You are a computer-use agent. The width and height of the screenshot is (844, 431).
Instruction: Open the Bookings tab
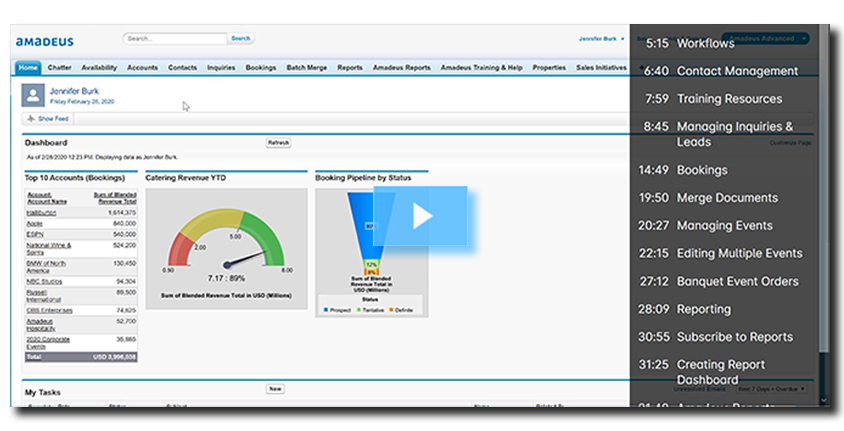[x=261, y=68]
